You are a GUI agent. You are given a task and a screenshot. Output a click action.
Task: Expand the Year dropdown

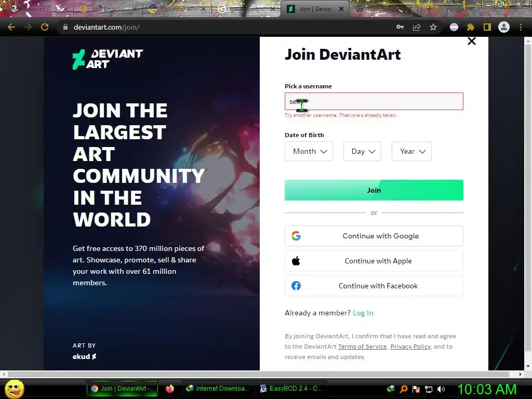[x=411, y=151]
